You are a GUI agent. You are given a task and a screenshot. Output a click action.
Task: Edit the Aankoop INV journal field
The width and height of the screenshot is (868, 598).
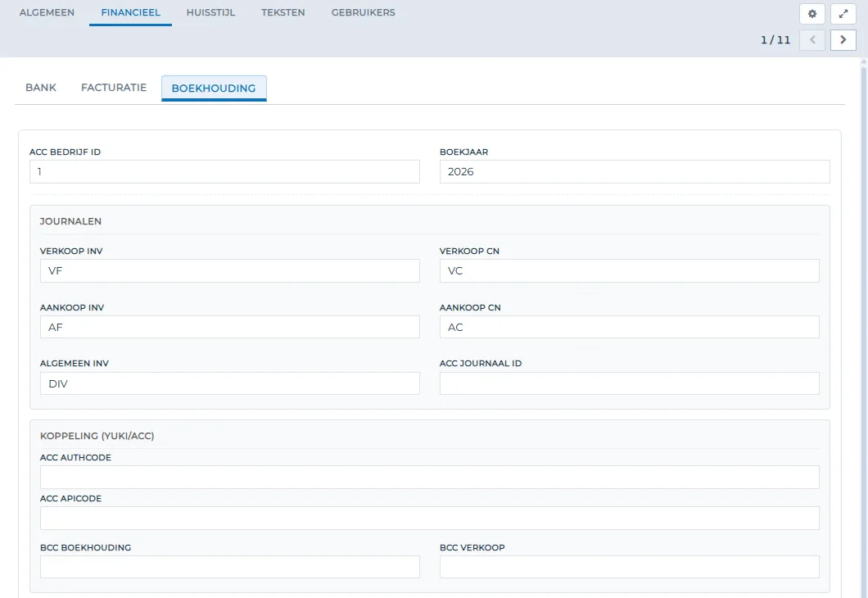click(x=230, y=327)
